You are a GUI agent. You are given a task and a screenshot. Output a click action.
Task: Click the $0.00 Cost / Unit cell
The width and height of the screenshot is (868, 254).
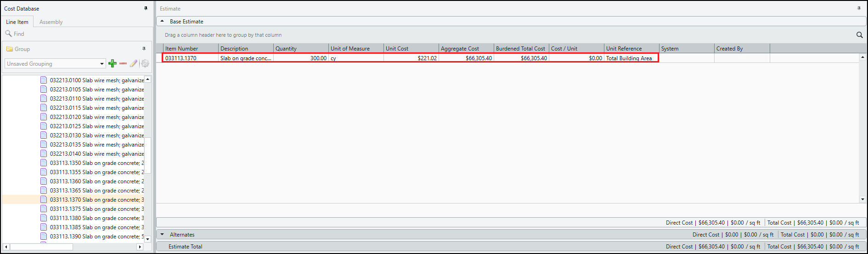[x=576, y=58]
